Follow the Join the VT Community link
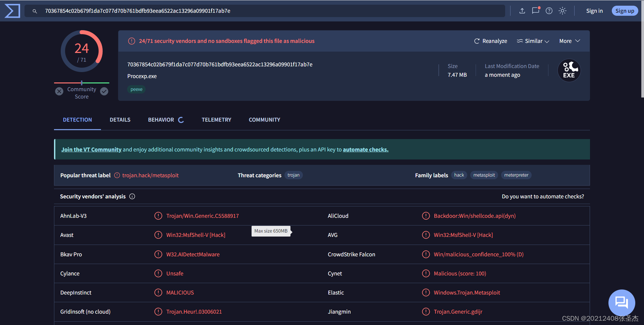This screenshot has width=644, height=325. [91, 149]
